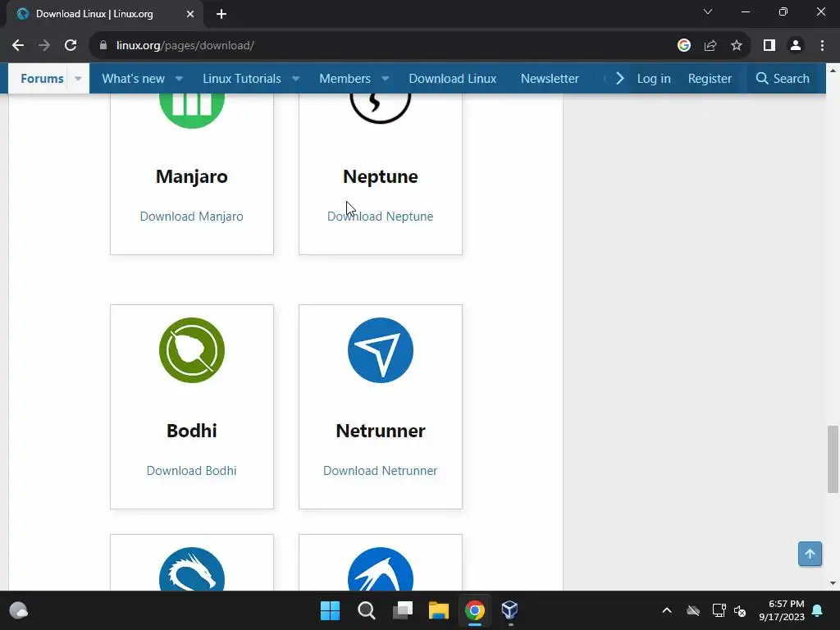Click the Neptune circular logo icon
This screenshot has width=840, height=630.
[381, 109]
